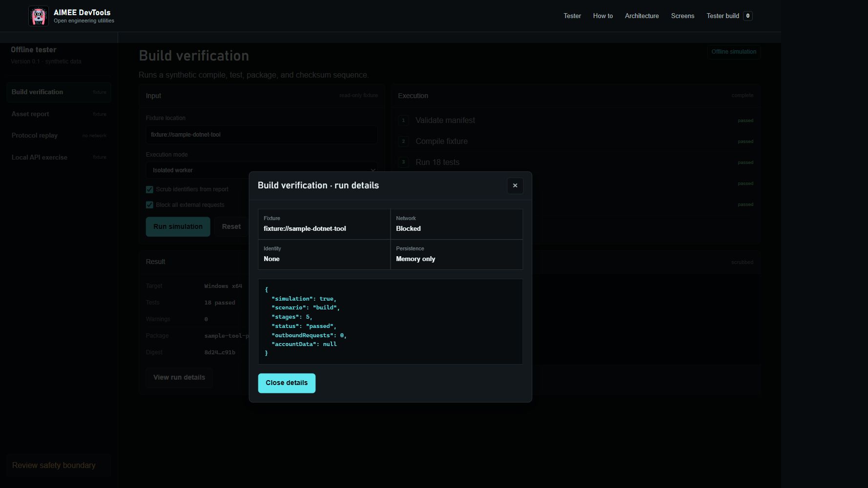Click the digest value 8d24…c91b
This screenshot has width=868, height=488.
tap(220, 353)
